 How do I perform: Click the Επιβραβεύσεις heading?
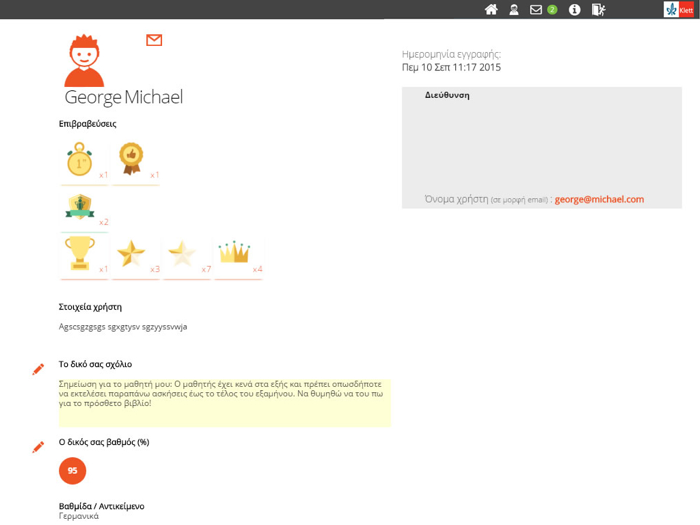pos(88,124)
